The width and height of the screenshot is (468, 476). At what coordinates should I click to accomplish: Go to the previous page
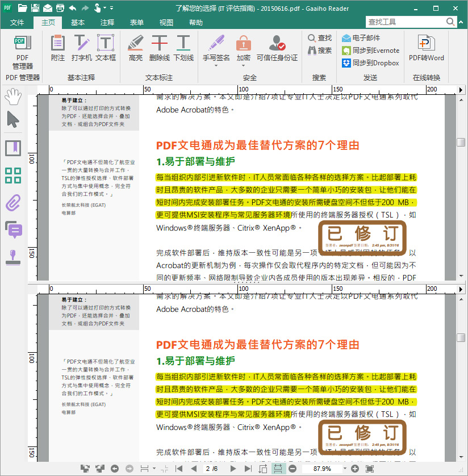[x=194, y=469]
